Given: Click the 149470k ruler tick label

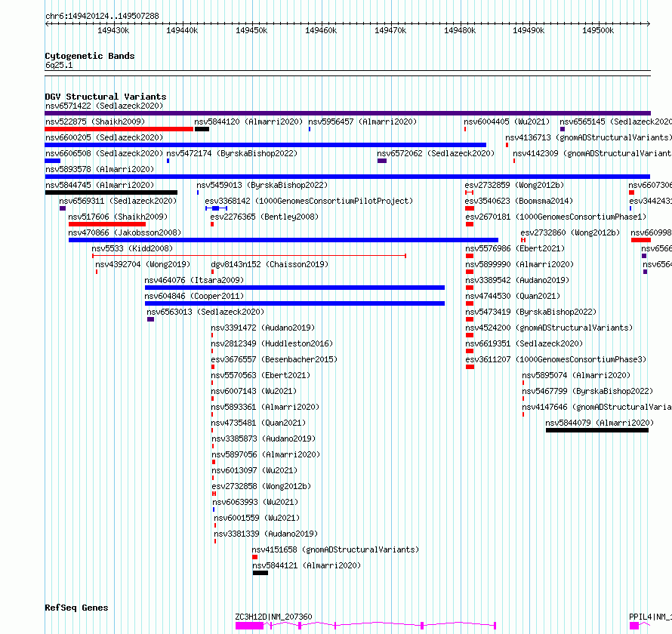Looking at the screenshot, I should [390, 30].
